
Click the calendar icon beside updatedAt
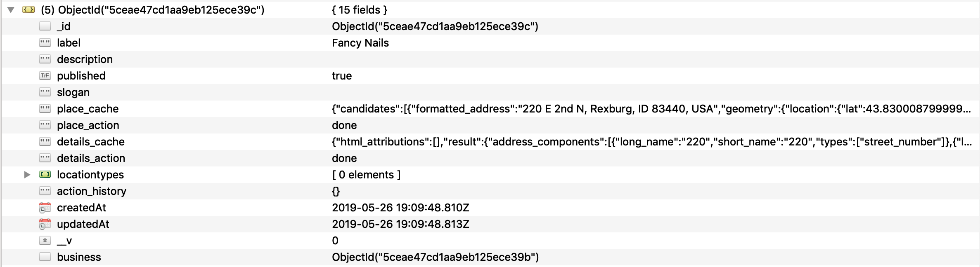point(45,224)
